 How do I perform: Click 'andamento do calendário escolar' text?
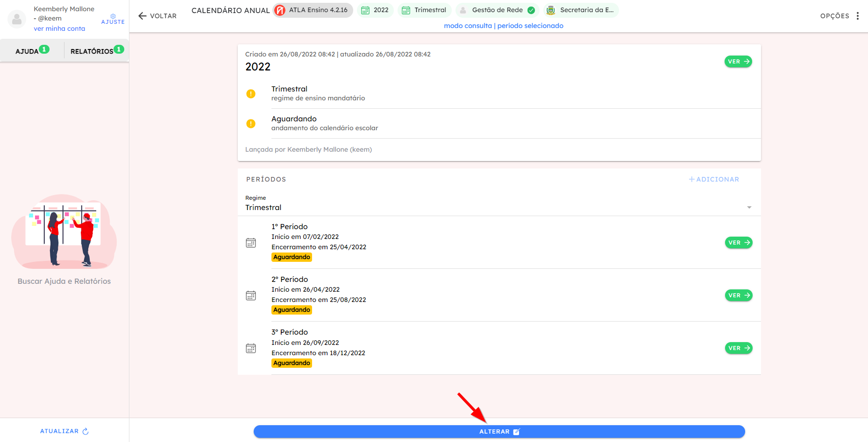(325, 128)
